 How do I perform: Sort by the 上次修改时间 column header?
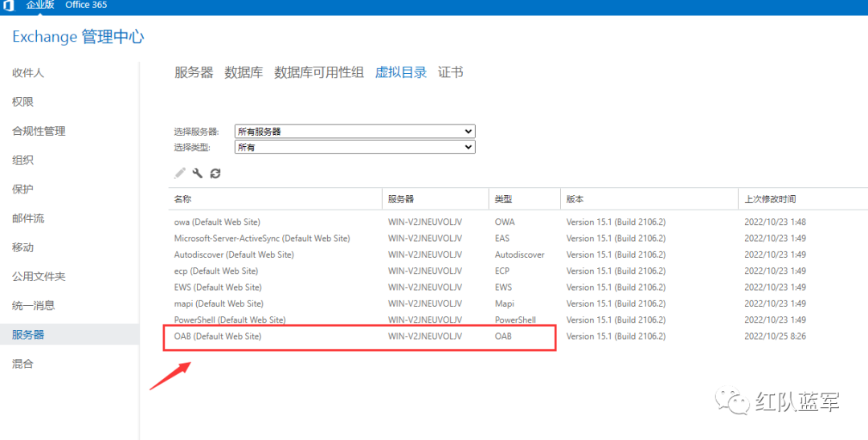[803, 199]
